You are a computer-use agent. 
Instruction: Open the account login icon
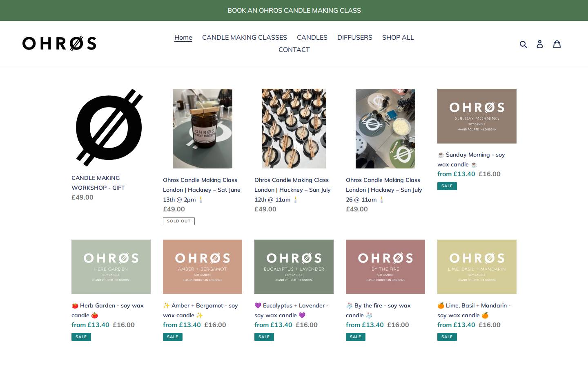(x=540, y=44)
